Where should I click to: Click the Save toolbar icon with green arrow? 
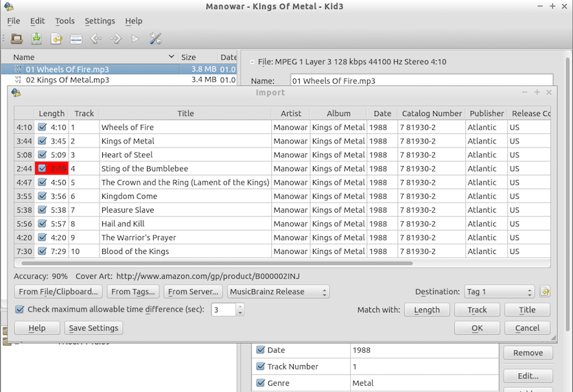coord(36,38)
